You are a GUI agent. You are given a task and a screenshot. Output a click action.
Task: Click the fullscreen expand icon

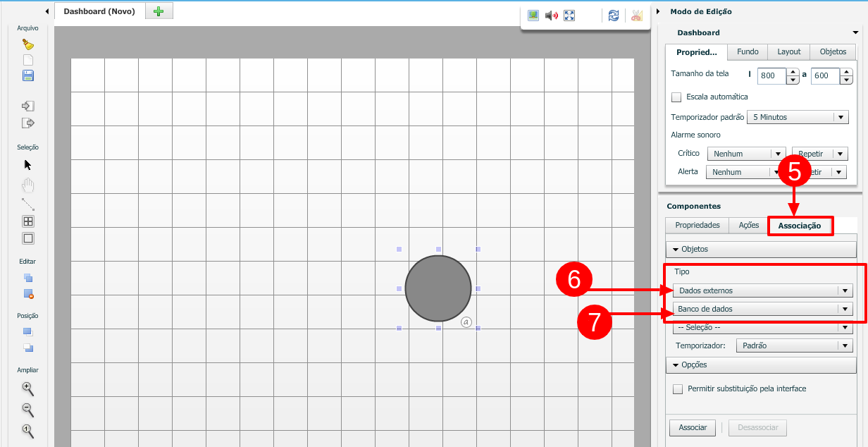[x=569, y=16]
